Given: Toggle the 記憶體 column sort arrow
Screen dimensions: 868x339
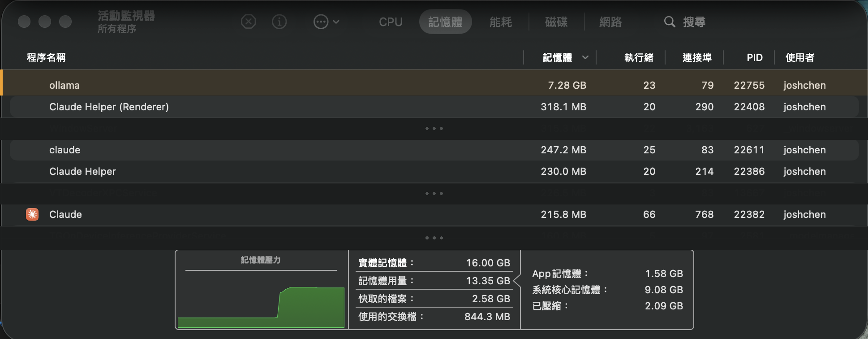Looking at the screenshot, I should click(x=585, y=57).
